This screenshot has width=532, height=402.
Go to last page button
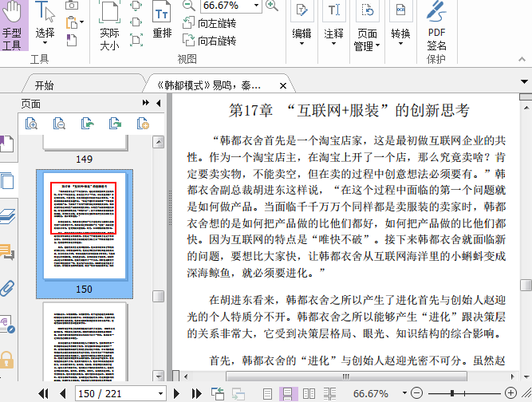196,393
